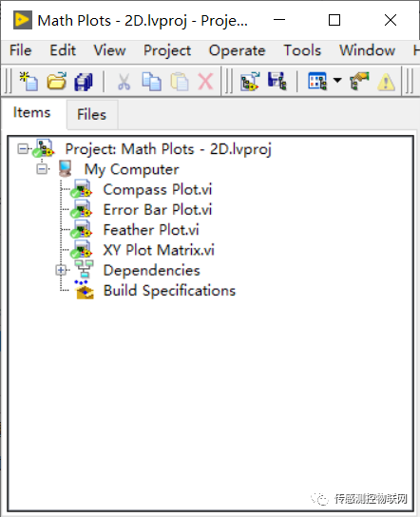This screenshot has width=420, height=517.
Task: Open the View menu
Action: click(x=109, y=50)
